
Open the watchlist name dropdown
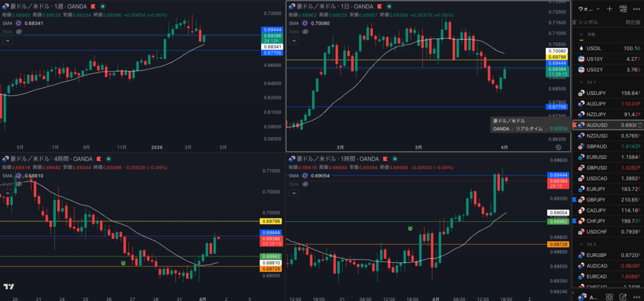(589, 9)
